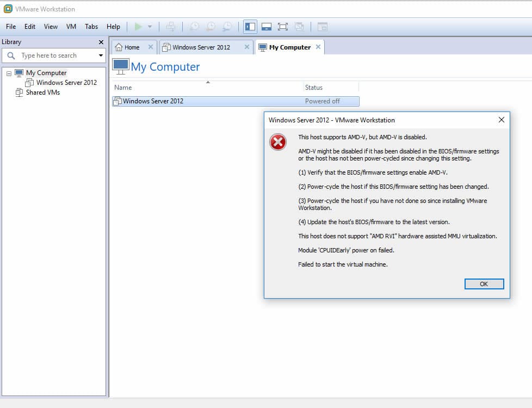Select Shared VMs in Library tree
The height and width of the screenshot is (408, 532).
[x=43, y=92]
